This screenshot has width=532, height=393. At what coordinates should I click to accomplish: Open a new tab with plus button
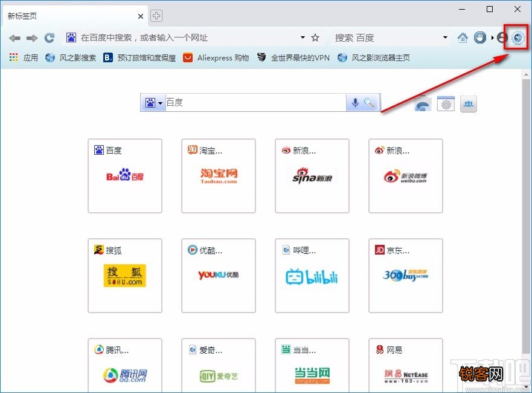tap(156, 16)
